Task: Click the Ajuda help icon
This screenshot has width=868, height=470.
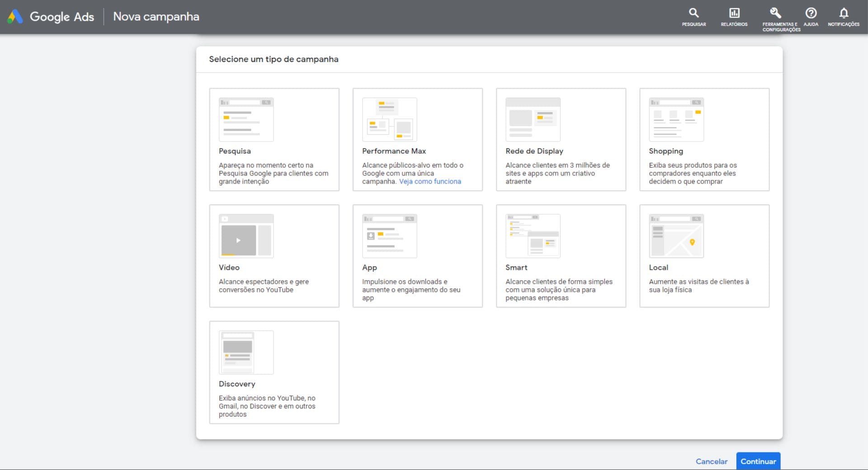Action: tap(811, 13)
